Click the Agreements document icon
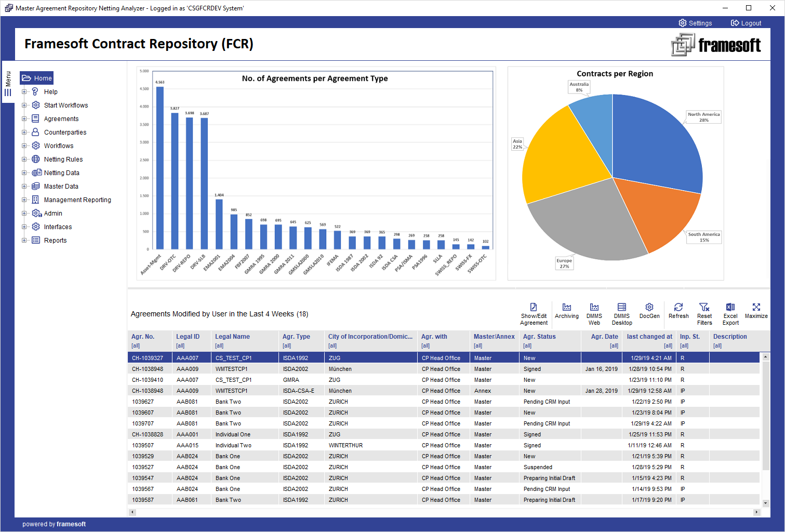The image size is (785, 532). click(36, 118)
